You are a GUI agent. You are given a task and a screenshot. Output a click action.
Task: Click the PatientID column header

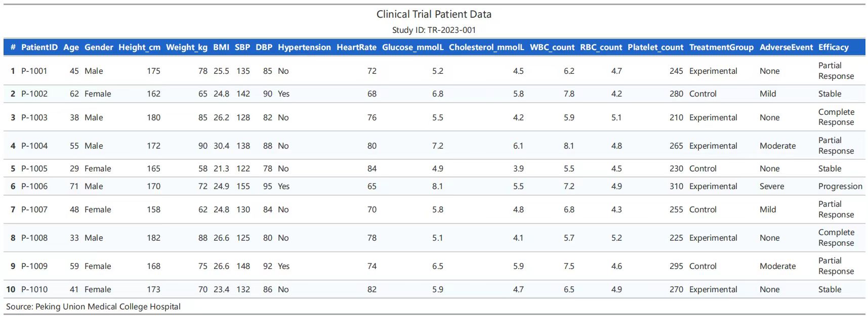(39, 47)
